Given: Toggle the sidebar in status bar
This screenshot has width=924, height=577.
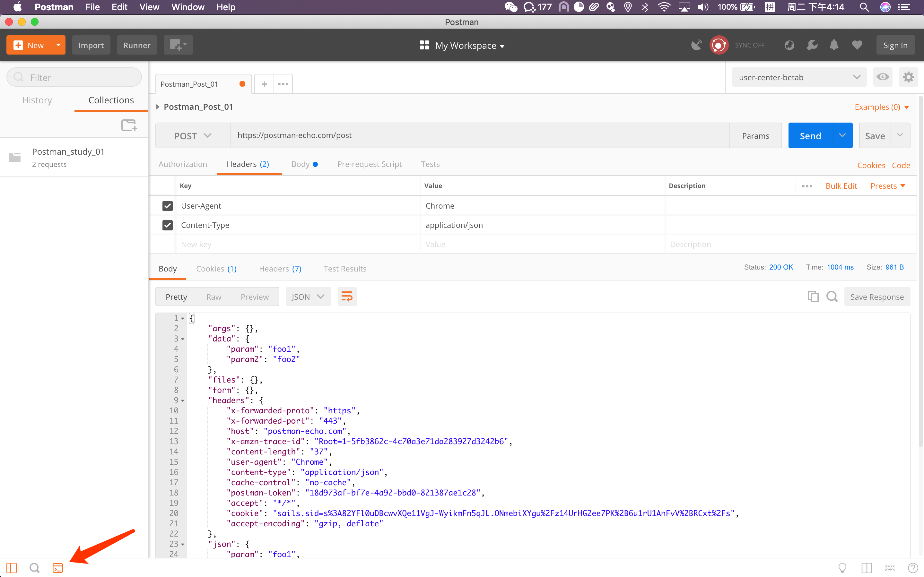Looking at the screenshot, I should pos(12,568).
